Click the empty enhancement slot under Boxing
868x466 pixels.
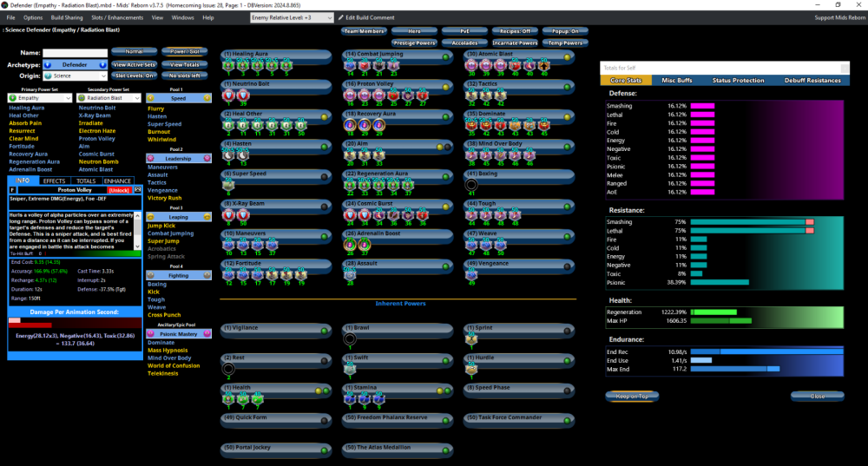point(471,185)
